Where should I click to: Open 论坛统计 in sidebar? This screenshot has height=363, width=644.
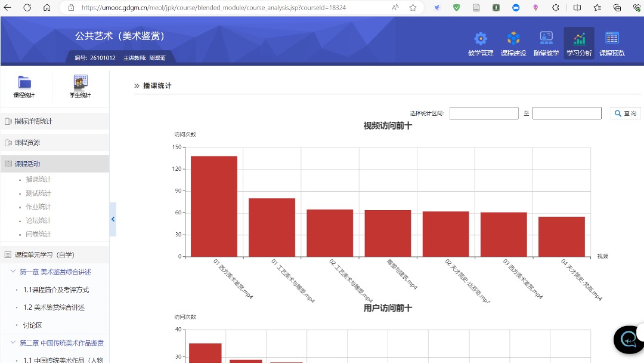tap(38, 220)
